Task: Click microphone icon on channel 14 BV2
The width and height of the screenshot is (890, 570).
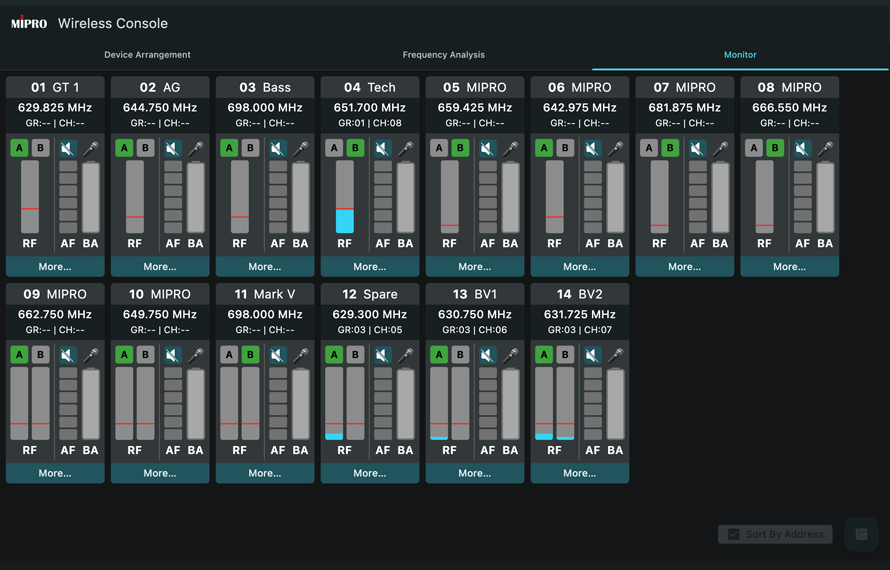Action: tap(616, 355)
